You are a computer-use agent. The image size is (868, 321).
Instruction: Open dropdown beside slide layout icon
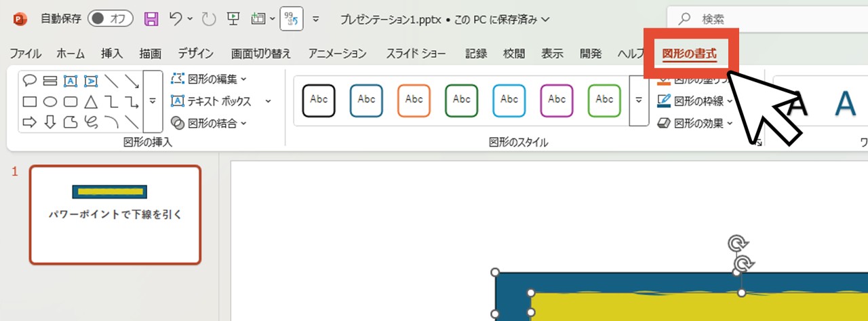(x=272, y=19)
